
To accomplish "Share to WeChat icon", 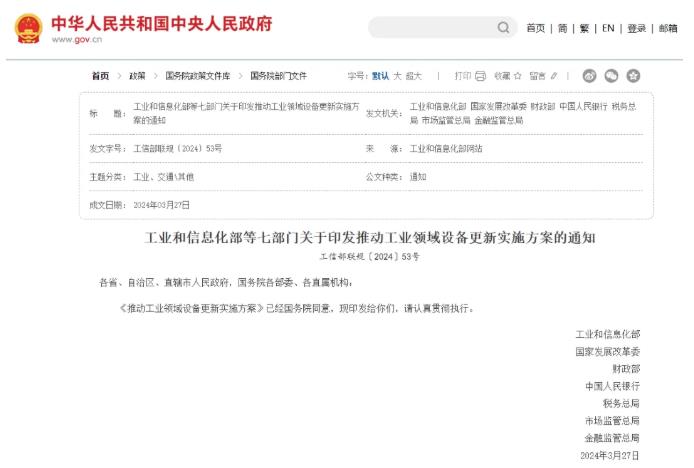I will (611, 76).
